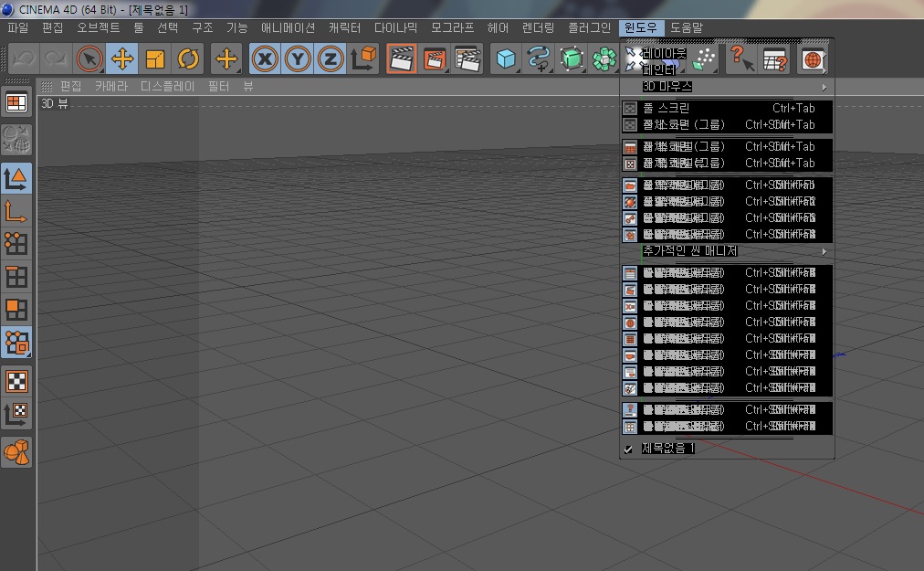Image resolution: width=924 pixels, height=571 pixels.
Task: Open the viewport 필터 menu
Action: [x=218, y=86]
